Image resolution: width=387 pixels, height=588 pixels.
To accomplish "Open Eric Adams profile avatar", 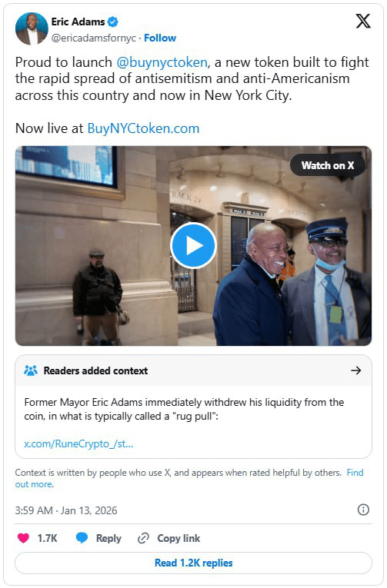I will pos(32,28).
